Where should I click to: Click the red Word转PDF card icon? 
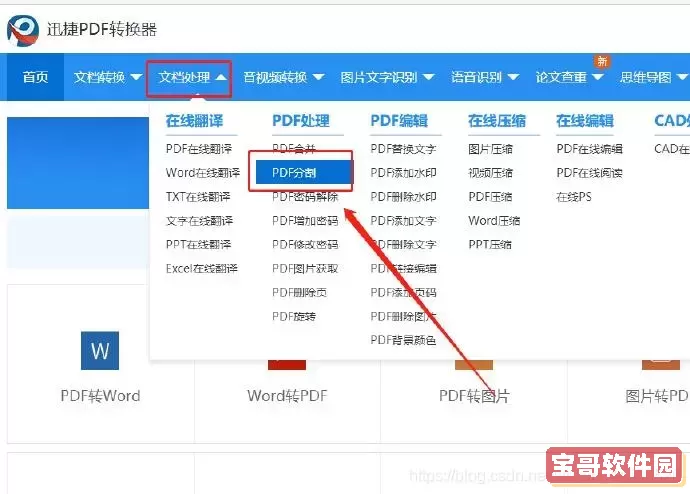point(287,365)
